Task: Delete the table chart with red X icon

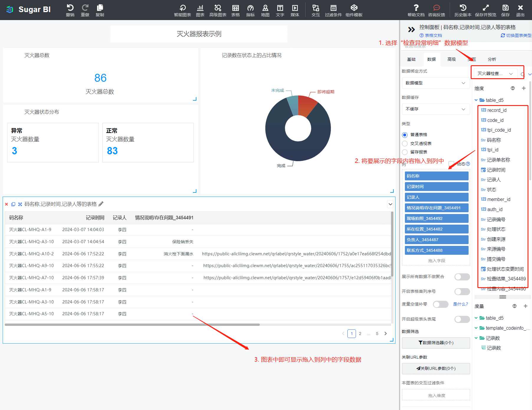Action: coord(6,204)
